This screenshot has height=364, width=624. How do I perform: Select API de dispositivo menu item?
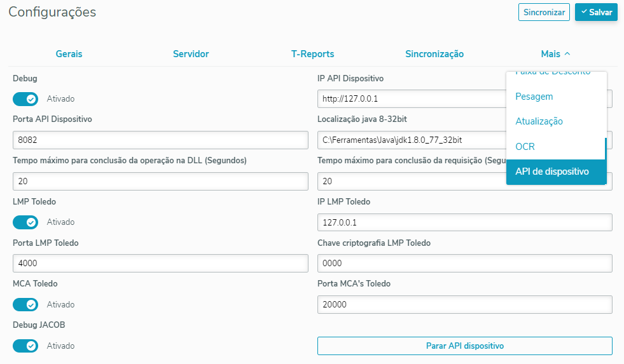pos(552,172)
